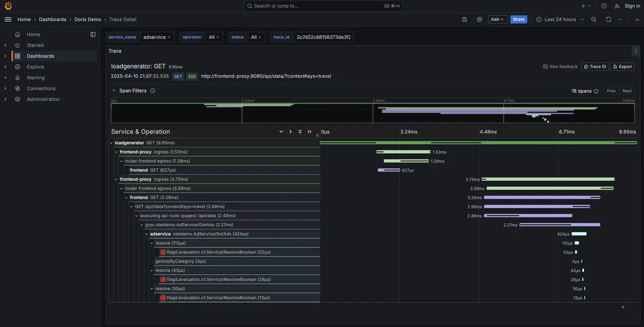Click the trace_id input field

[324, 37]
